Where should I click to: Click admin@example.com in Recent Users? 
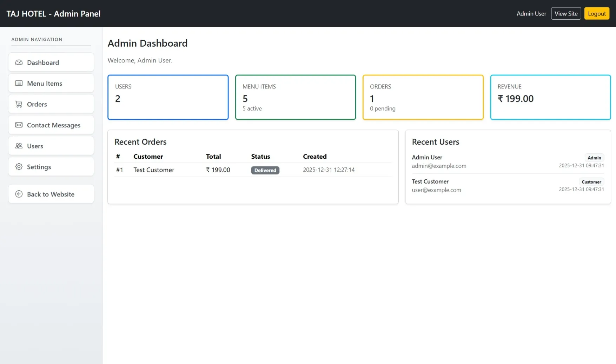pyautogui.click(x=439, y=166)
